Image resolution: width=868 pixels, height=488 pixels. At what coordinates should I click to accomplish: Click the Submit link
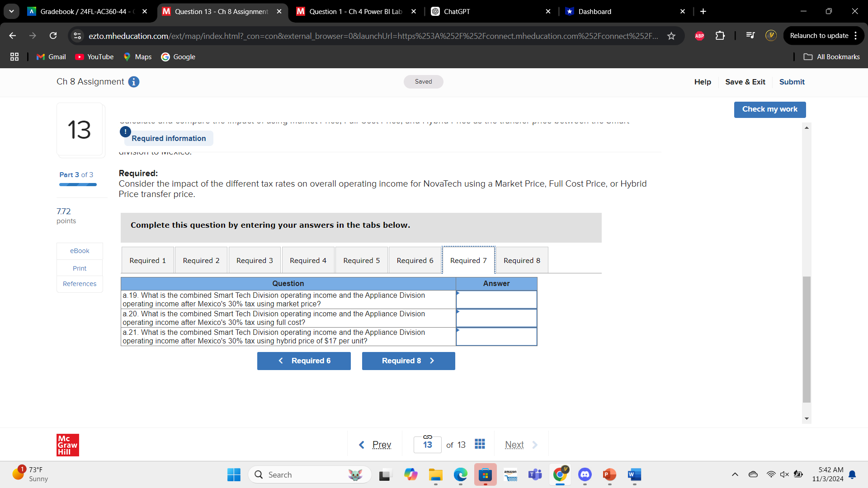(792, 82)
